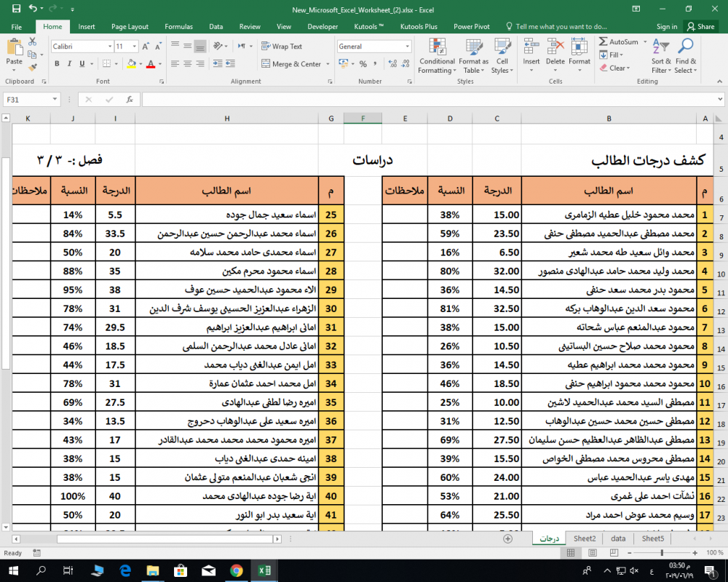Toggle Wrap Text on cell
This screenshot has width=728, height=582.
point(282,47)
